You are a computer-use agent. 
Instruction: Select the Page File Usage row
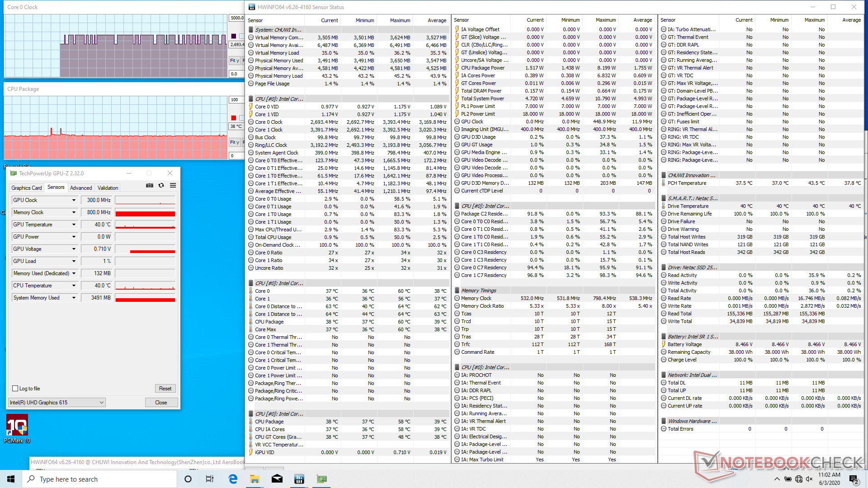pyautogui.click(x=348, y=84)
